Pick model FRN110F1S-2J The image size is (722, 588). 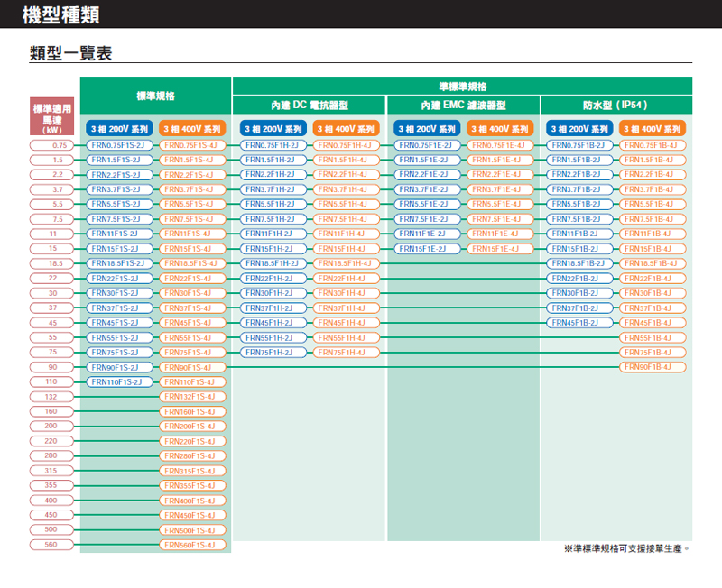pos(117,382)
